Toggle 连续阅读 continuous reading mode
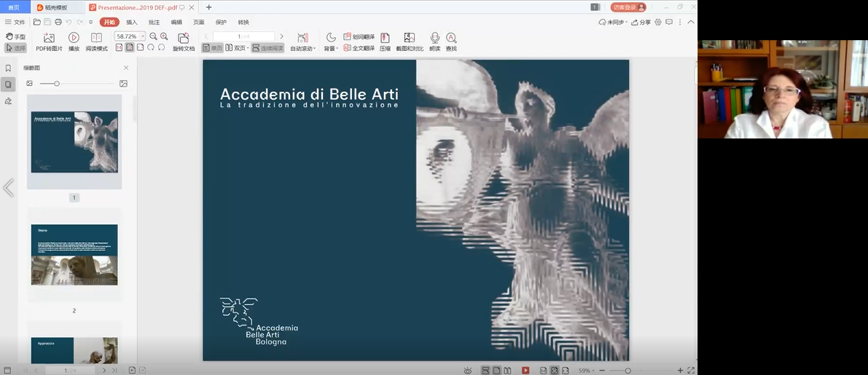 [x=267, y=48]
